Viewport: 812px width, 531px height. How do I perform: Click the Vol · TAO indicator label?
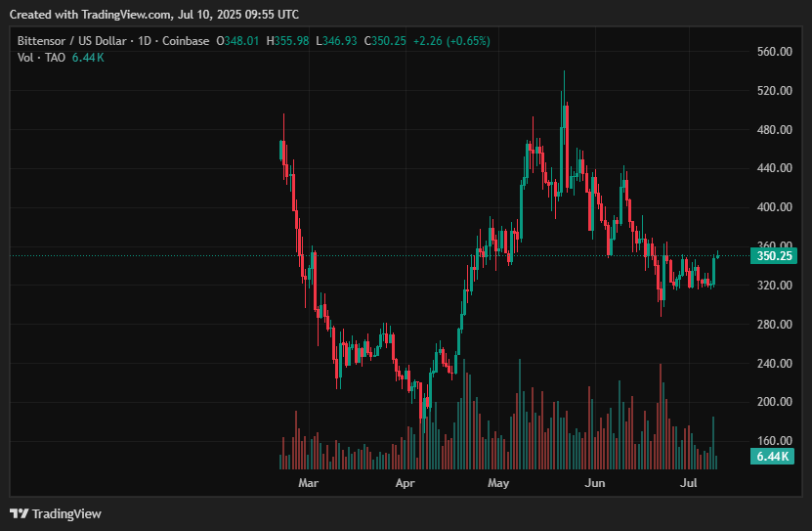(x=42, y=58)
